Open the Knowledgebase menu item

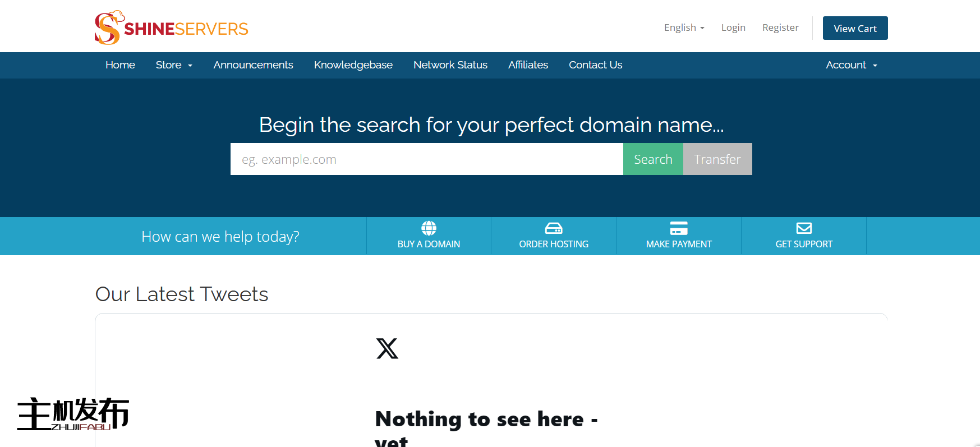[353, 65]
